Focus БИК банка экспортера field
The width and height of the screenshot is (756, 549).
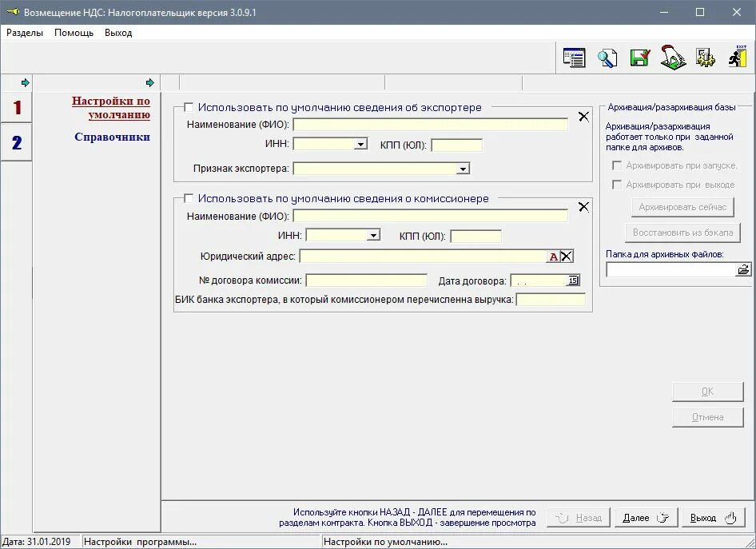(x=551, y=300)
